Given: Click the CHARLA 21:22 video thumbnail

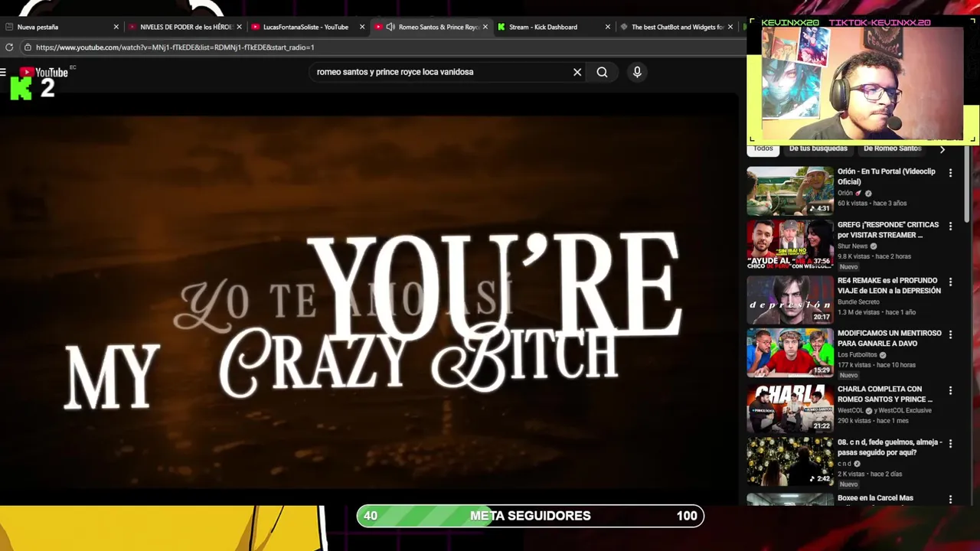Looking at the screenshot, I should [x=790, y=409].
